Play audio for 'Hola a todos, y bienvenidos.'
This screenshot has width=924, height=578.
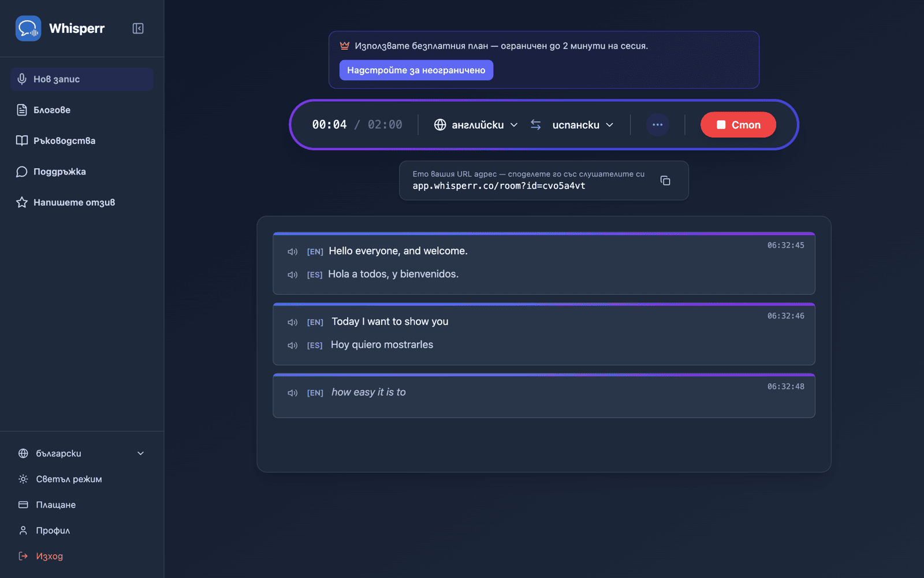coord(293,275)
